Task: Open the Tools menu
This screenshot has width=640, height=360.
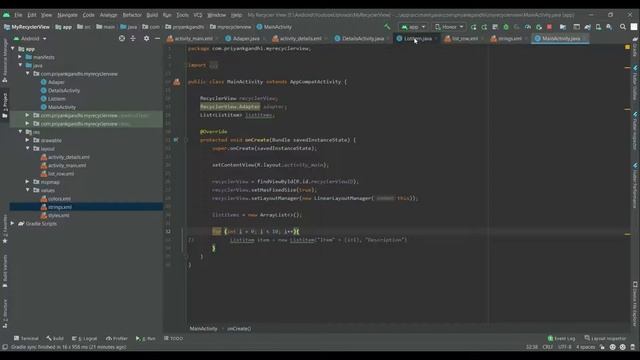Action: pyautogui.click(x=182, y=15)
